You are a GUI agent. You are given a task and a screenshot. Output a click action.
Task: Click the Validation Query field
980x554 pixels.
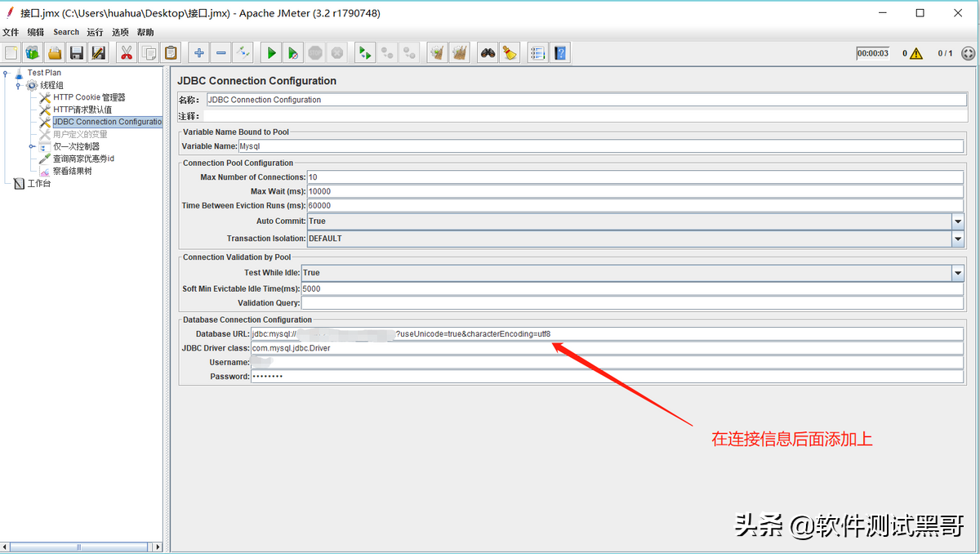point(632,303)
